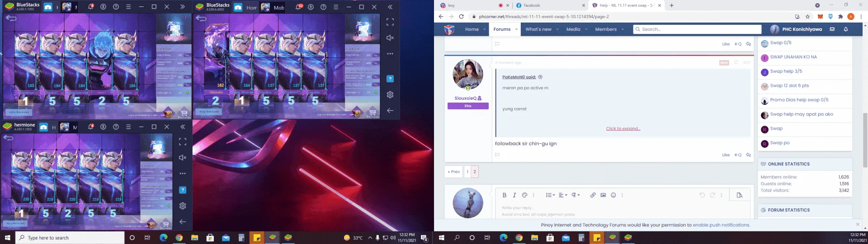This screenshot has width=868, height=244.
Task: Open Chrome's extensions puzzle icon
Action: [840, 17]
